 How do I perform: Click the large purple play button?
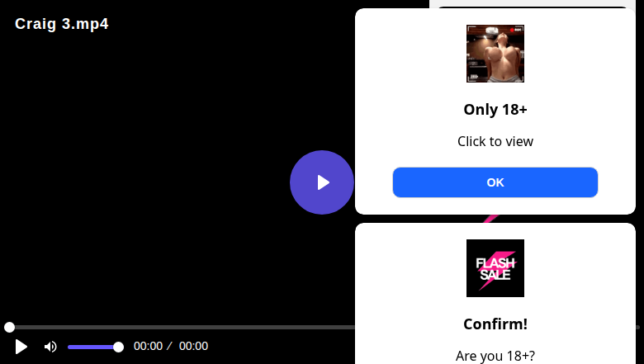point(322,182)
